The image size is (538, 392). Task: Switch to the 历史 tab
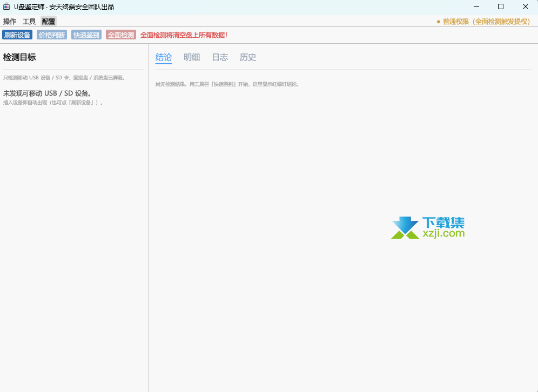point(248,57)
